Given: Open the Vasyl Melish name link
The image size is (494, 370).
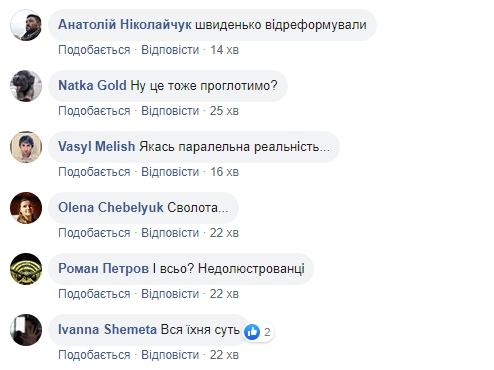Looking at the screenshot, I should pyautogui.click(x=97, y=147).
